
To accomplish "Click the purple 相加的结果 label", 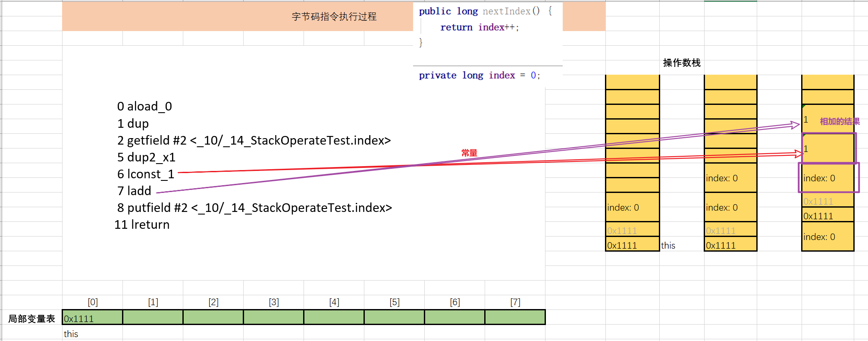I will 840,121.
